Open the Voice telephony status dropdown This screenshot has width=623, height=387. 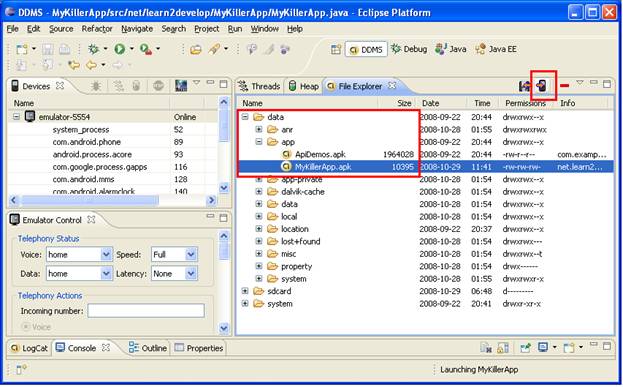coord(106,254)
